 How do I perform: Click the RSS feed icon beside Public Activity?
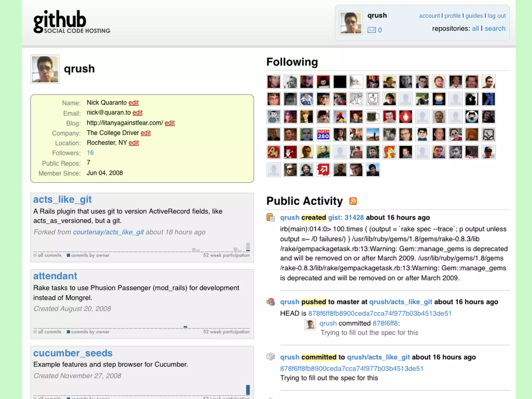(353, 201)
